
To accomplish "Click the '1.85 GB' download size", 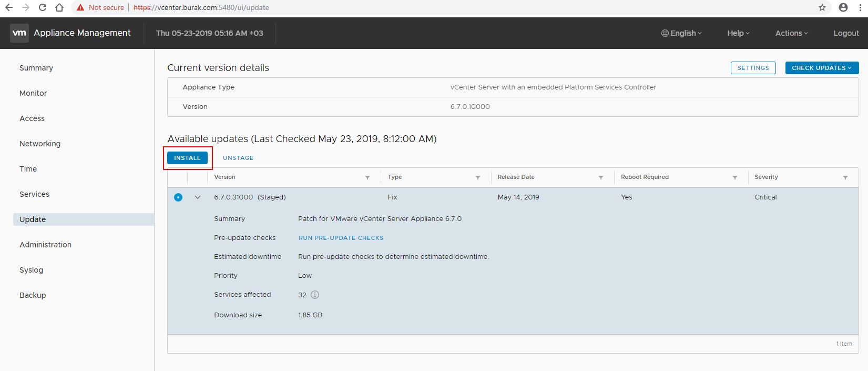I will coord(310,315).
